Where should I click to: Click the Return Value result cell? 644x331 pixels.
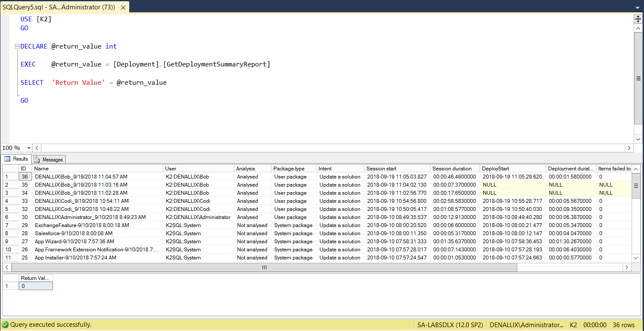coord(36,286)
